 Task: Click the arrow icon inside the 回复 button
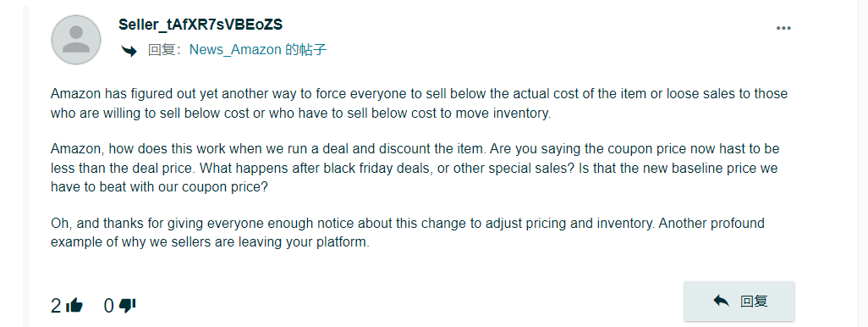point(721,301)
